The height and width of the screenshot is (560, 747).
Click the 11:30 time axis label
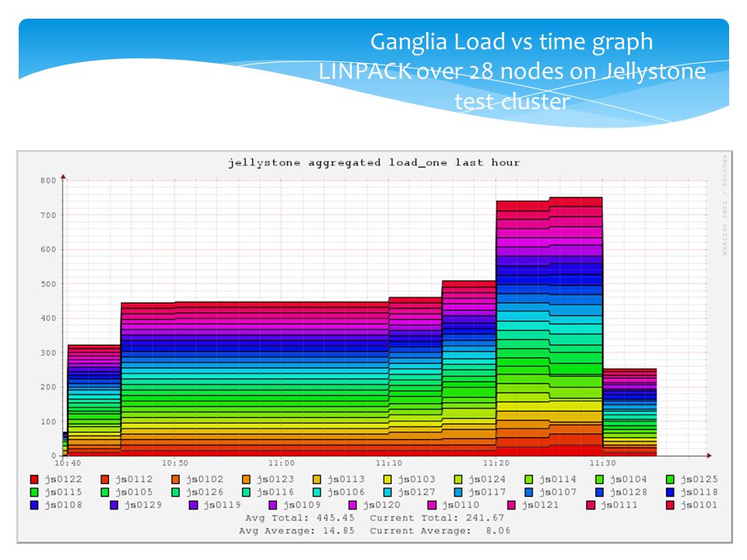point(602,463)
